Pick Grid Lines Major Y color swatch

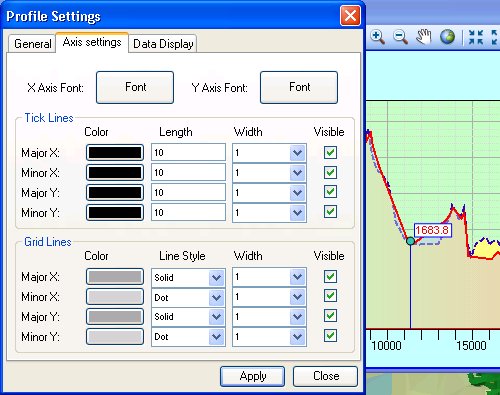pyautogui.click(x=115, y=317)
